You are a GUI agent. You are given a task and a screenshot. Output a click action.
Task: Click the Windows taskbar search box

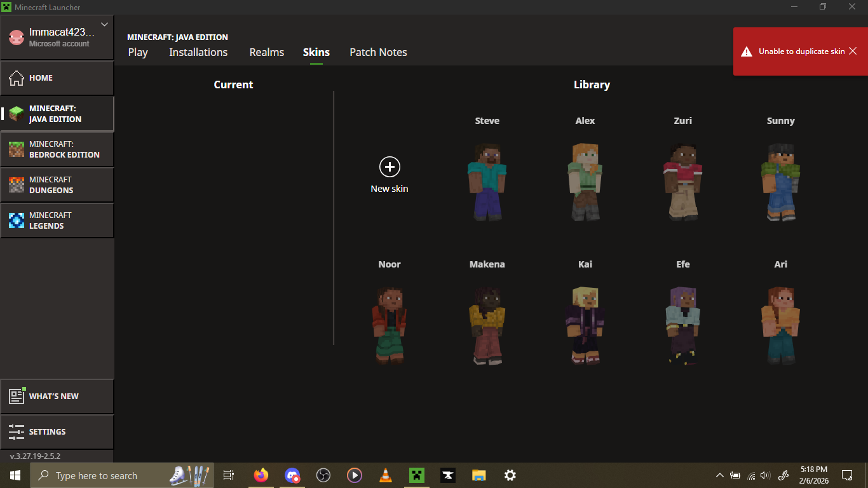(x=95, y=475)
